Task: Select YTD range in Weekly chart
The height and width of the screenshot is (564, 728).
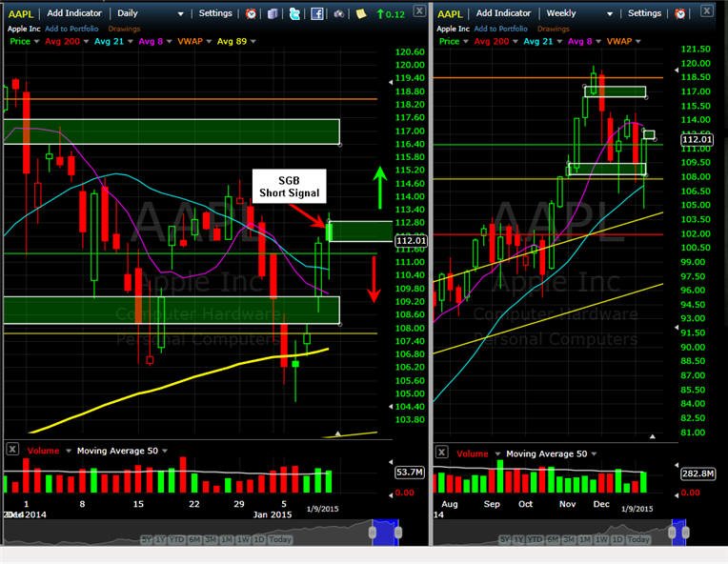Action: (535, 539)
